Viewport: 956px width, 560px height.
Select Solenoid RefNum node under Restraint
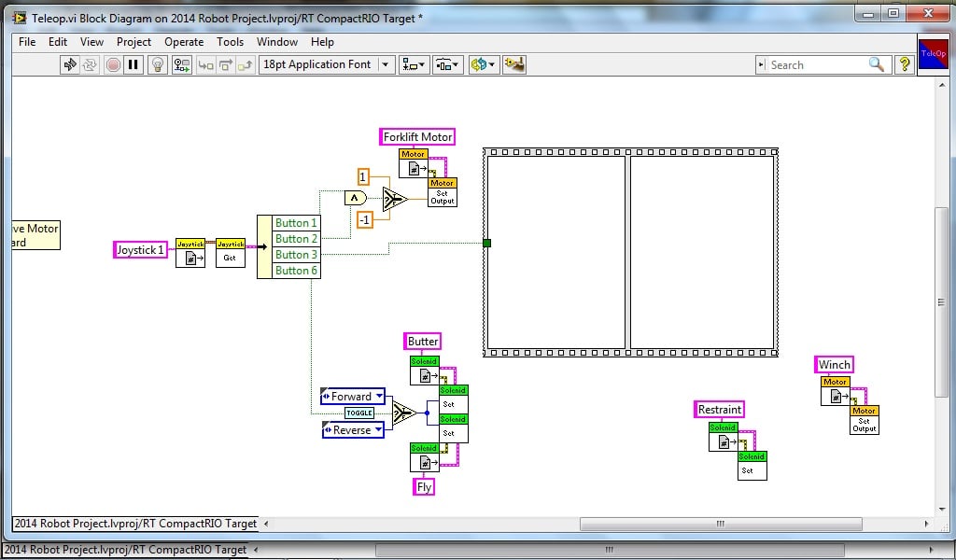pos(724,437)
